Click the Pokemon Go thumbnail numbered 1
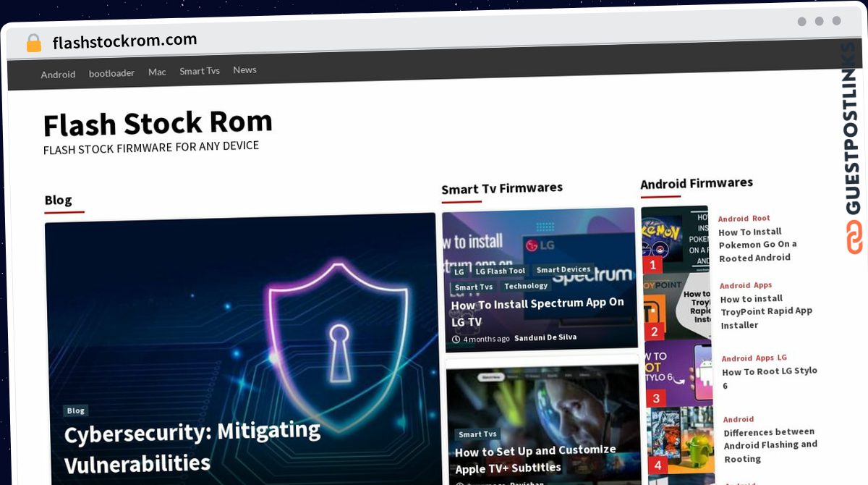Viewport: 868px width, 485px height. pos(676,240)
